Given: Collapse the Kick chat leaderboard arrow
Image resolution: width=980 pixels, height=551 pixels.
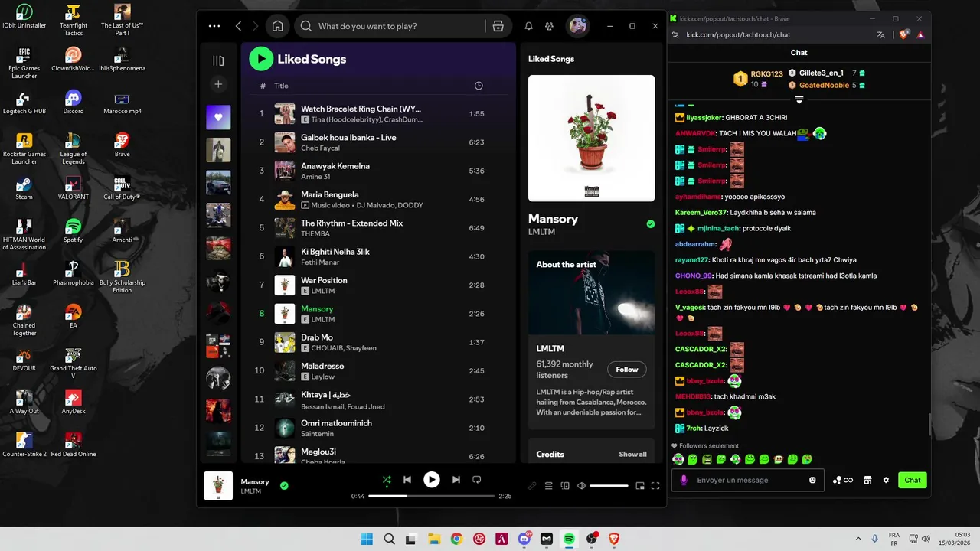Looking at the screenshot, I should pos(799,99).
